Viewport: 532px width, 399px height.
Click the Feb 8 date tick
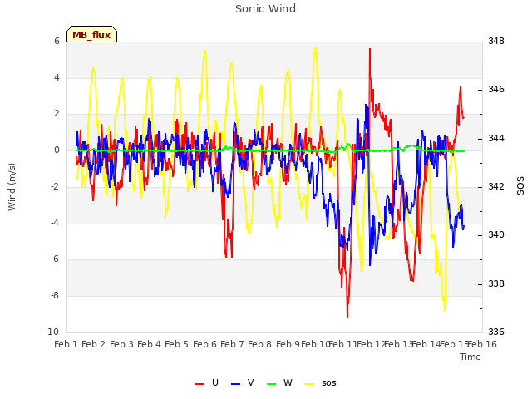pos(259,344)
